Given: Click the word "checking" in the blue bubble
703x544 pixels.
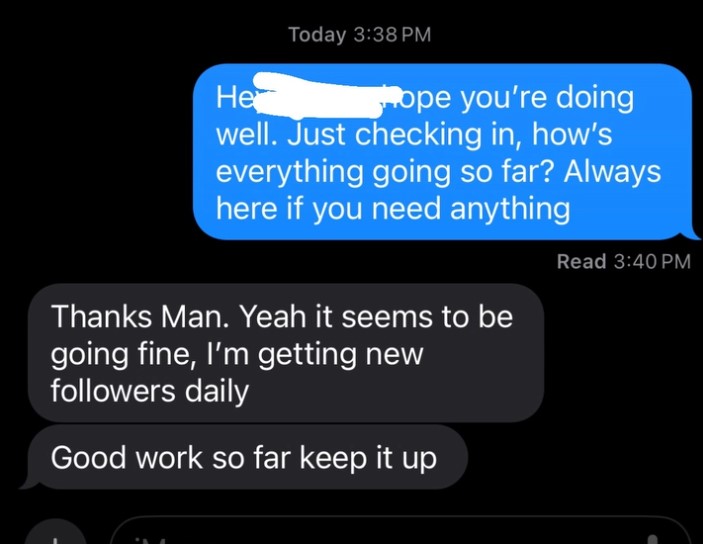Looking at the screenshot, I should tap(418, 135).
